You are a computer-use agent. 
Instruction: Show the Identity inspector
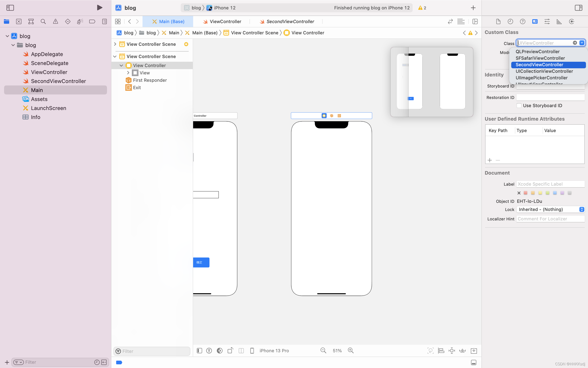click(x=535, y=21)
